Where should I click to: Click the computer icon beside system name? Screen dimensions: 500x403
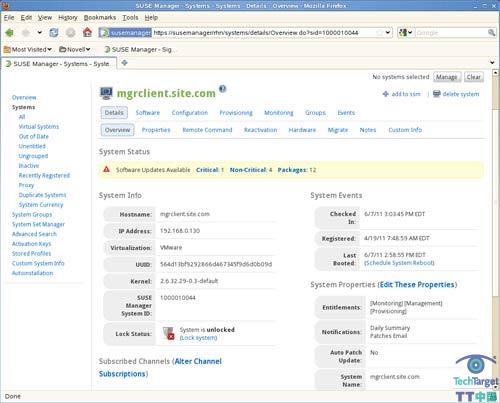click(106, 93)
